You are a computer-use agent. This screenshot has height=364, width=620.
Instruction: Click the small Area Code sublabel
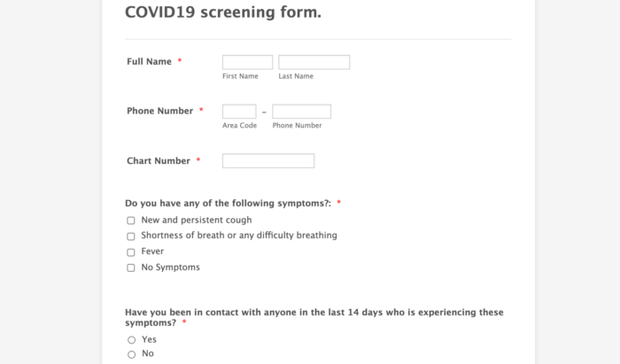point(239,126)
